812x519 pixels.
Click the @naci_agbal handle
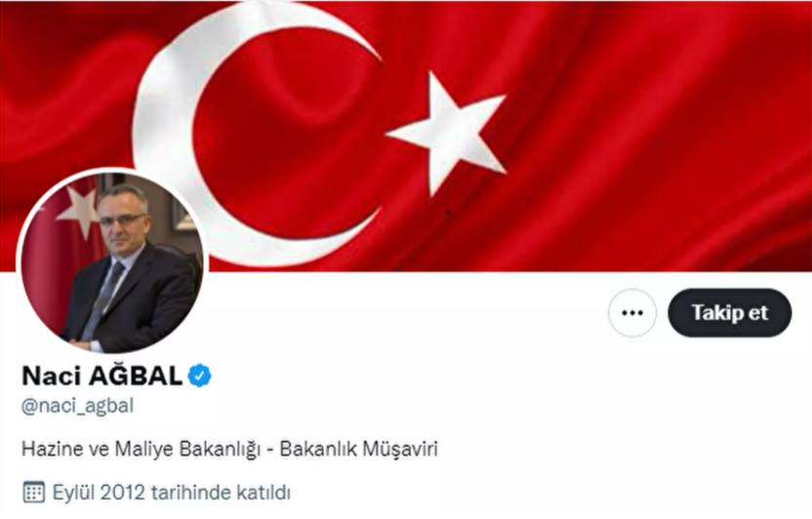[78, 406]
